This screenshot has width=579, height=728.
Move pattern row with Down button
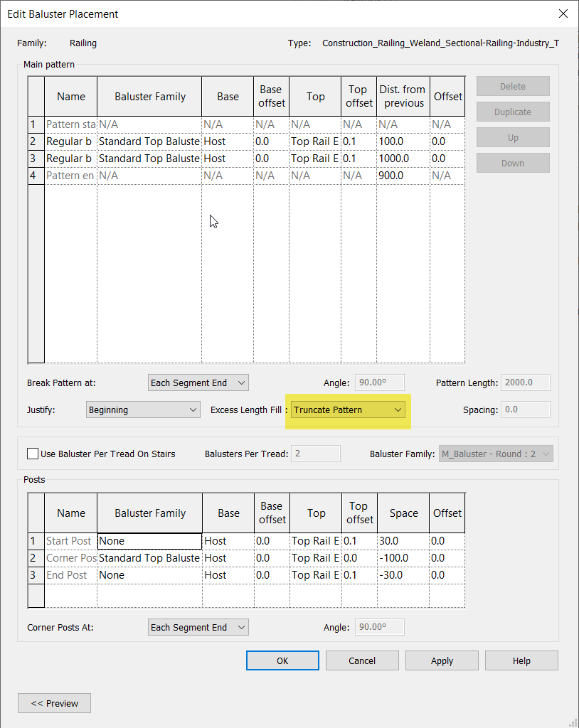tap(513, 163)
